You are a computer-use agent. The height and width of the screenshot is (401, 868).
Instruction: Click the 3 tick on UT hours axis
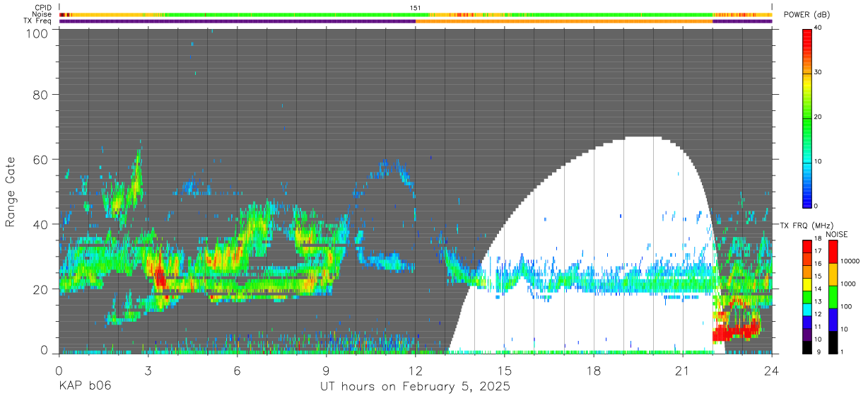(x=148, y=370)
